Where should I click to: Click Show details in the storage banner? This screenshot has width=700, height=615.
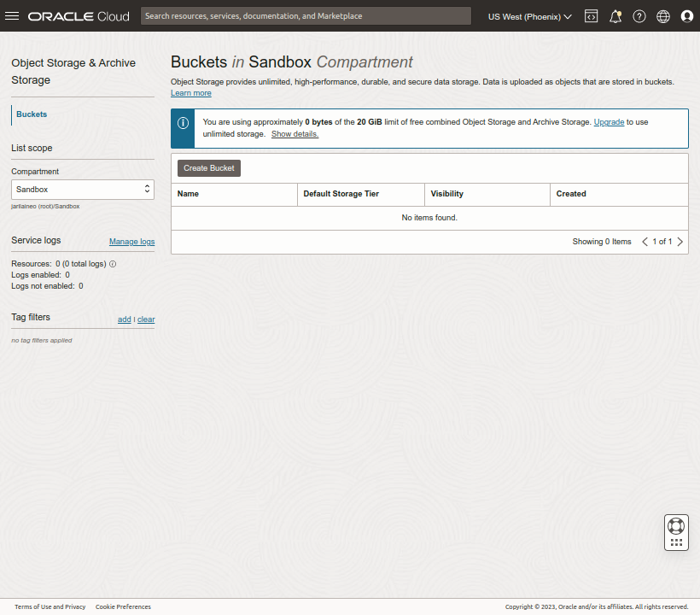(x=294, y=134)
